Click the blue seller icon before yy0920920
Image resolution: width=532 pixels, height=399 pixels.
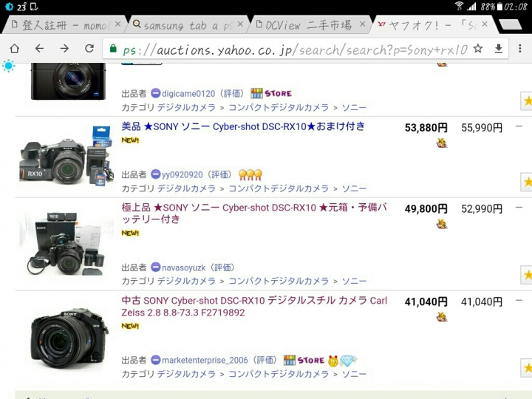tap(155, 174)
